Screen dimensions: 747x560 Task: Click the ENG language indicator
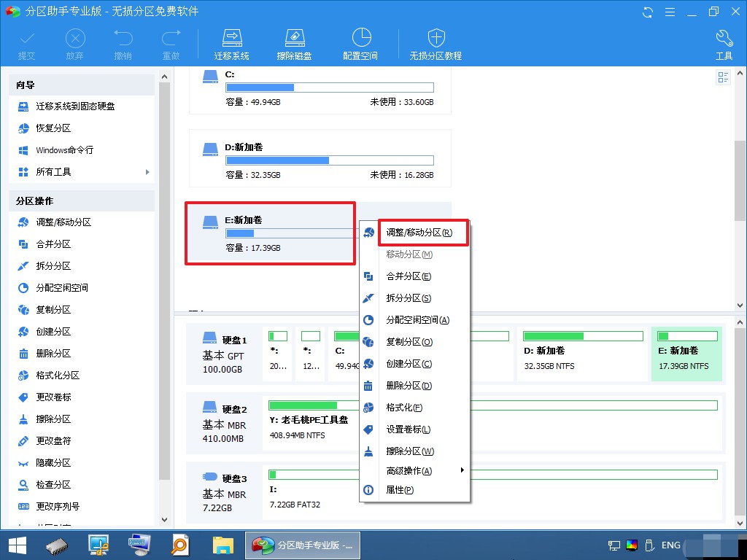click(671, 545)
